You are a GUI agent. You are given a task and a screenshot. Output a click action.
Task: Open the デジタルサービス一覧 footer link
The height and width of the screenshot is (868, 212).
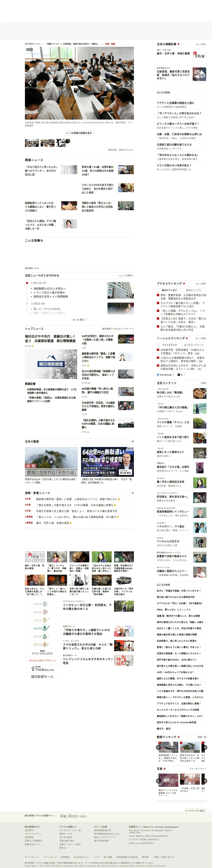[70, 830]
